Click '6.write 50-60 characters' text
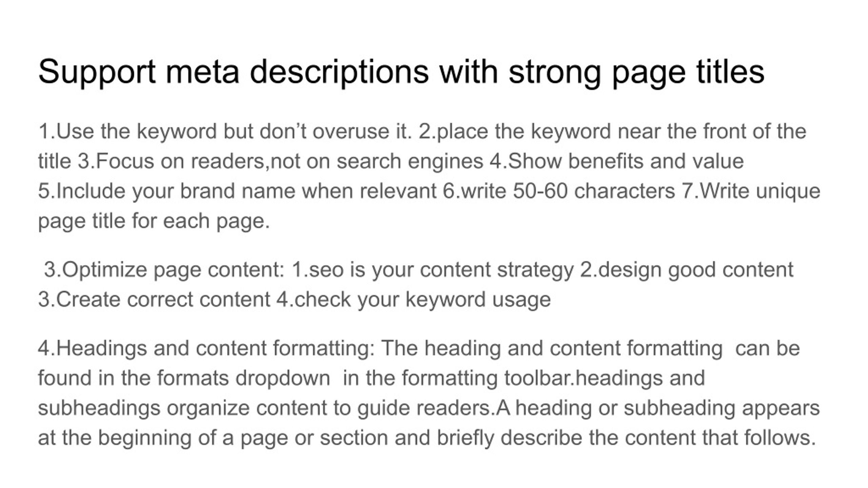 559,191
